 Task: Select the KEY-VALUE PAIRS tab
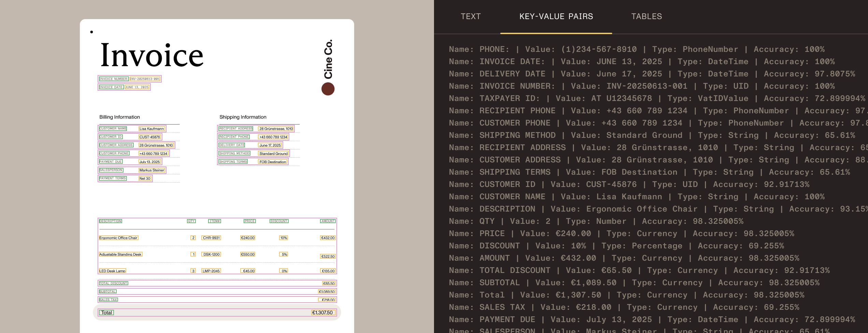[556, 16]
